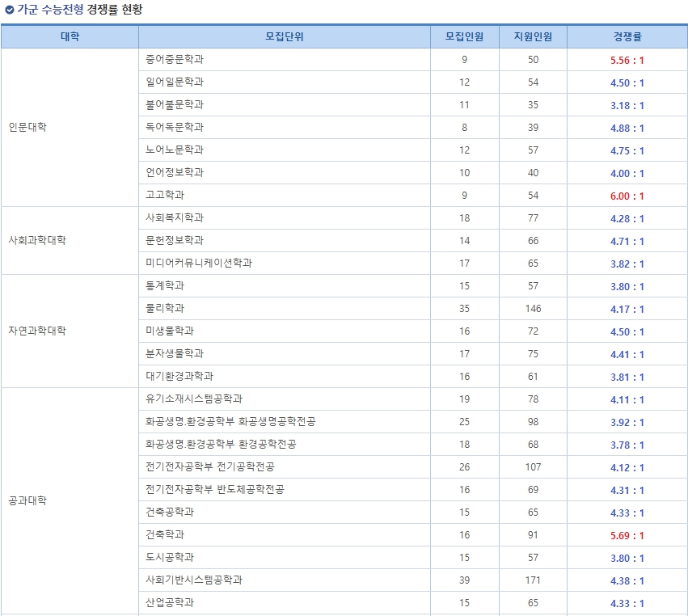Click the 유기소재시스템공학과 row name
This screenshot has width=688, height=616.
pos(194,399)
